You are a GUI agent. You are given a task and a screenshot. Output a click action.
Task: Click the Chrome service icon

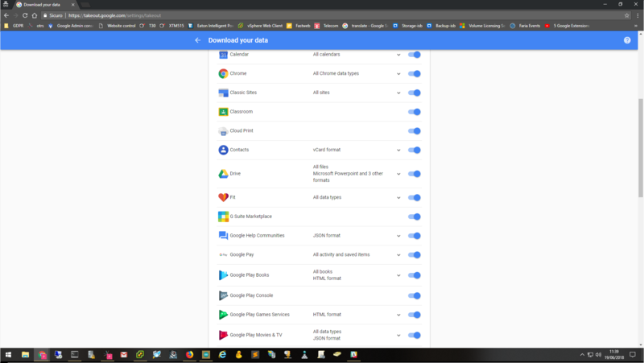pyautogui.click(x=223, y=73)
